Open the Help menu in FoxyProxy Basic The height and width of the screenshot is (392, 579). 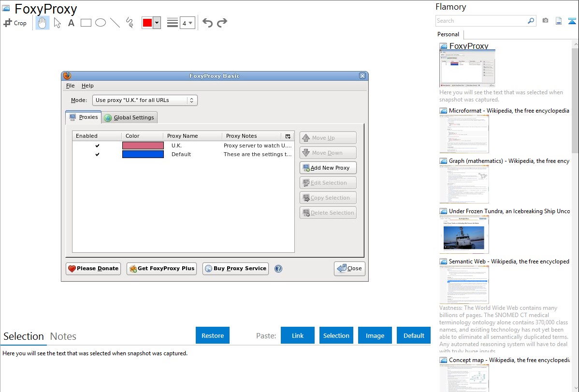[x=87, y=86]
